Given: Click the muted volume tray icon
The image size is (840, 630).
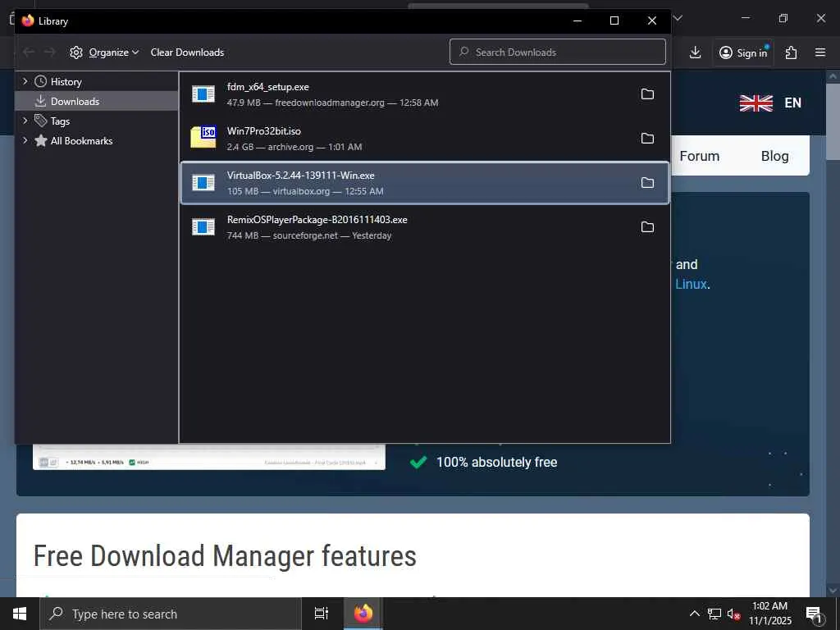Looking at the screenshot, I should click(733, 614).
